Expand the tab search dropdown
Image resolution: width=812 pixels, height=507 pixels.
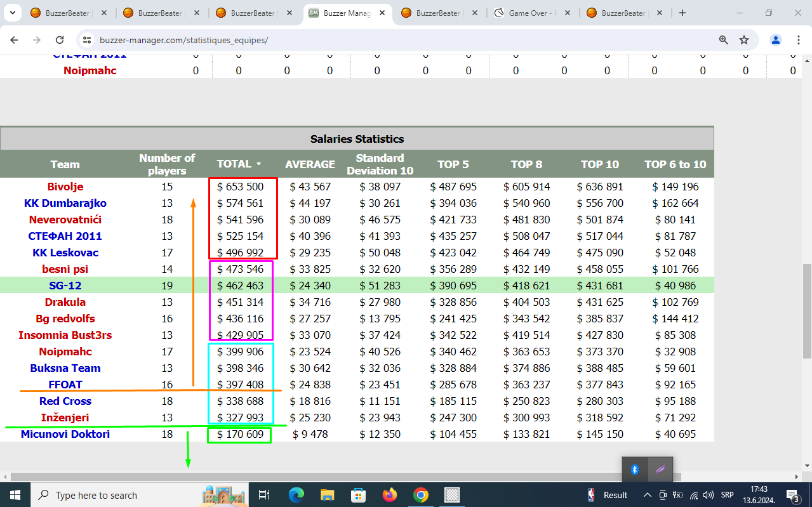12,13
